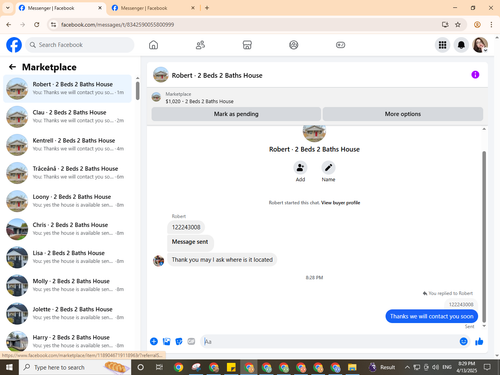Image resolution: width=500 pixels, height=375 pixels.
Task: Open Kentrell conversation in the list
Action: point(67,145)
